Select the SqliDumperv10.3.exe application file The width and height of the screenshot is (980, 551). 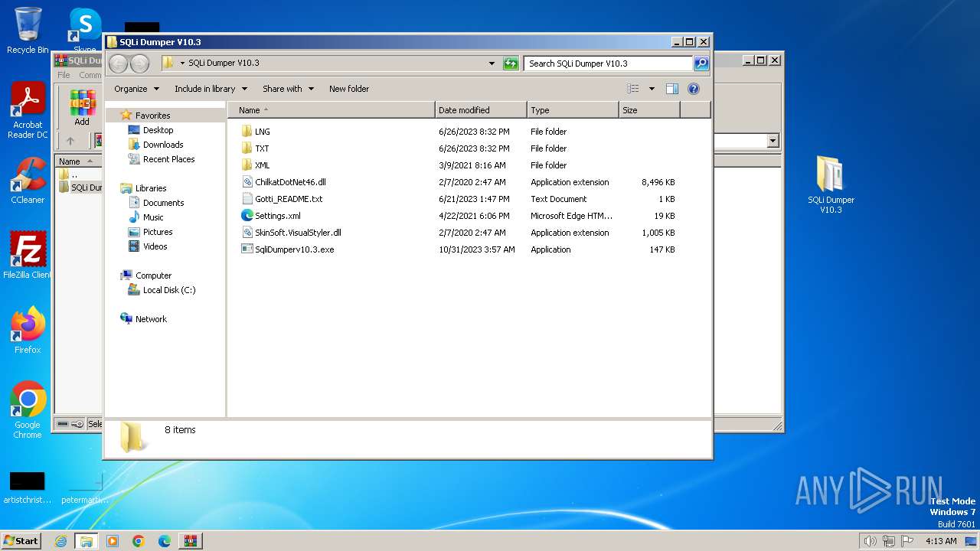click(294, 249)
